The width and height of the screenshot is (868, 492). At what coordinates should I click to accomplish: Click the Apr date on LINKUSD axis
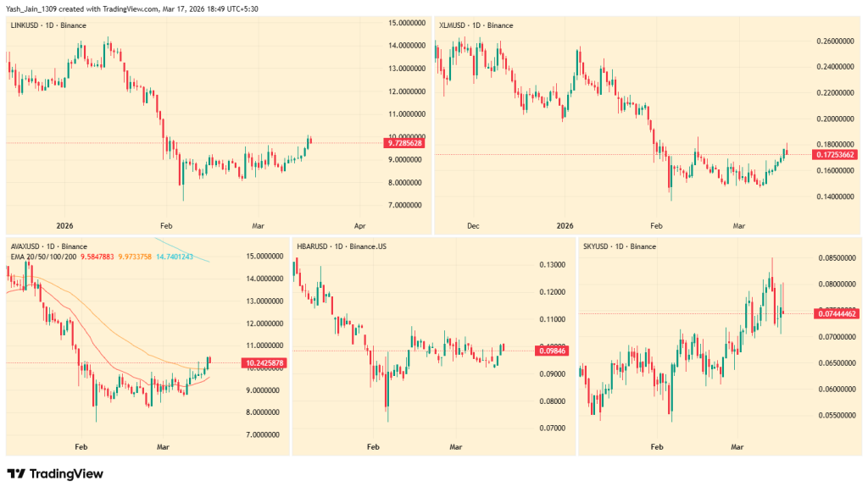[359, 226]
